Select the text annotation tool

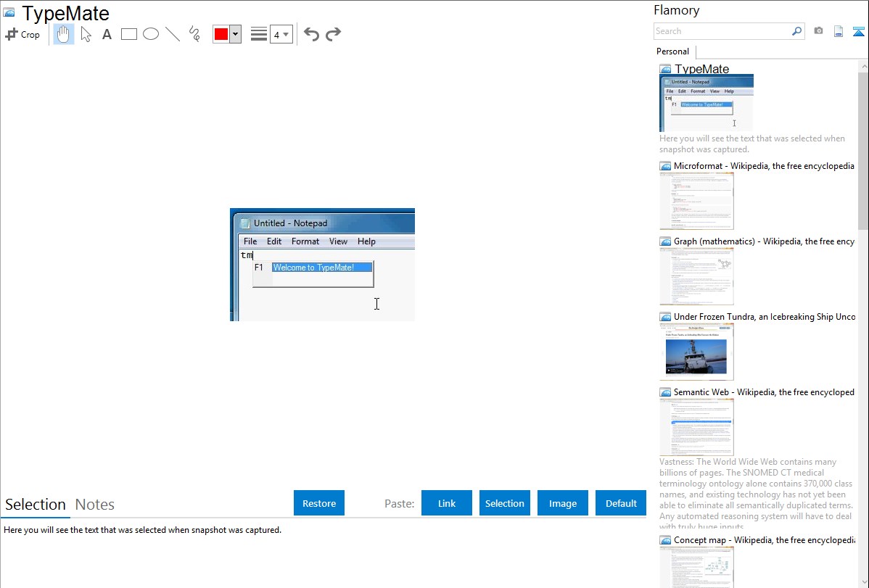[x=107, y=34]
